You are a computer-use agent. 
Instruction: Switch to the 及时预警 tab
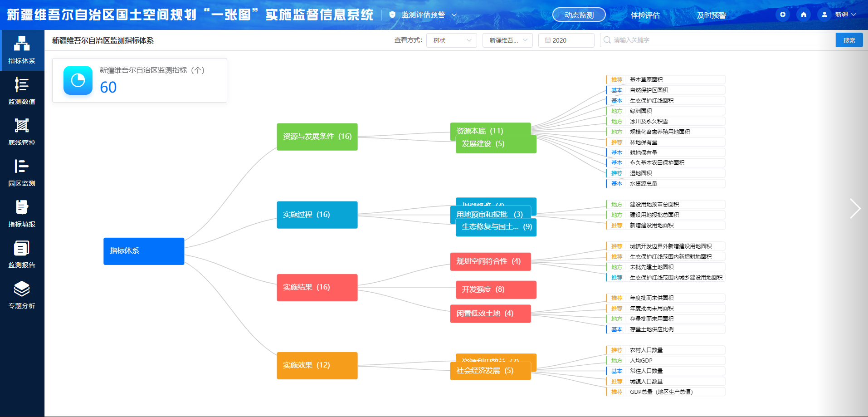tap(712, 15)
